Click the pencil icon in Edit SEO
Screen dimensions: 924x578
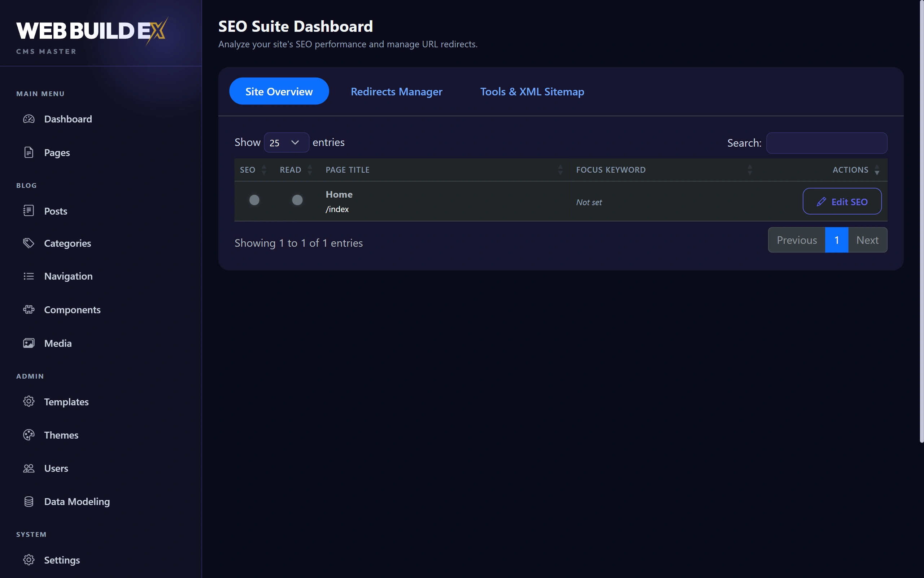[821, 202]
